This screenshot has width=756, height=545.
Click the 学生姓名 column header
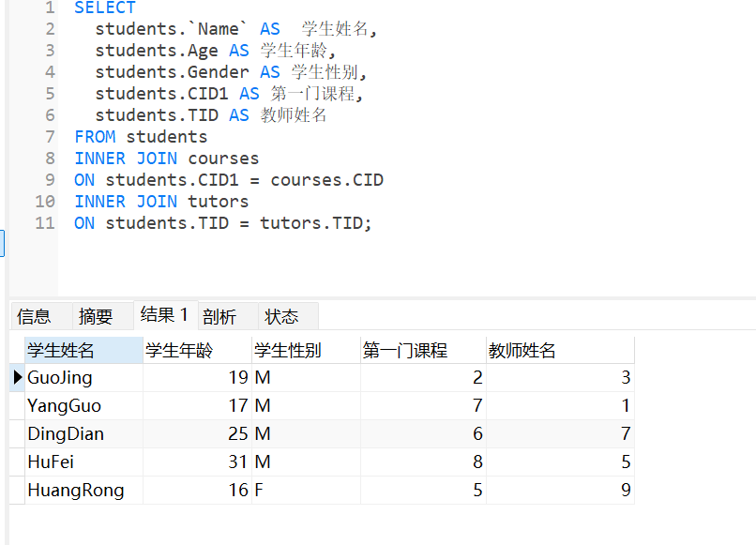pos(83,350)
